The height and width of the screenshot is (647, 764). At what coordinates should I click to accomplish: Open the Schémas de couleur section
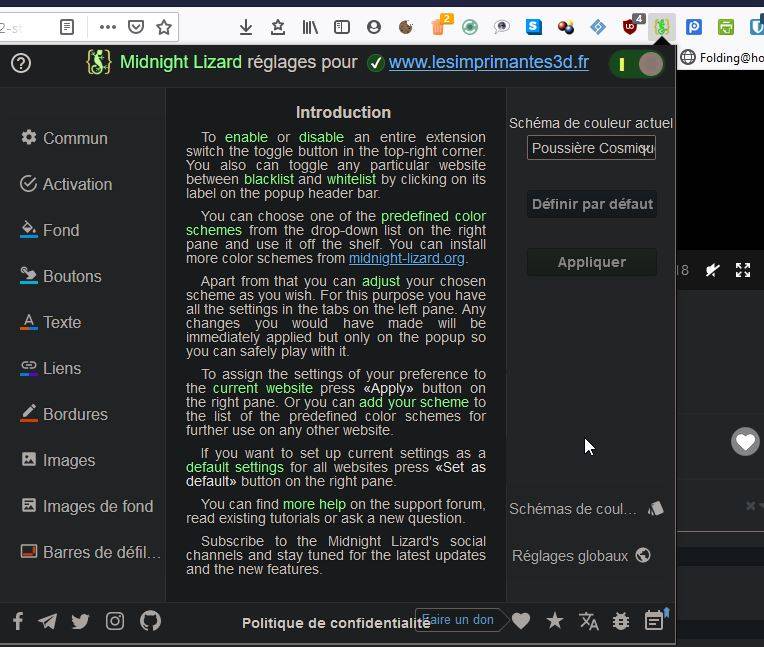(x=586, y=509)
